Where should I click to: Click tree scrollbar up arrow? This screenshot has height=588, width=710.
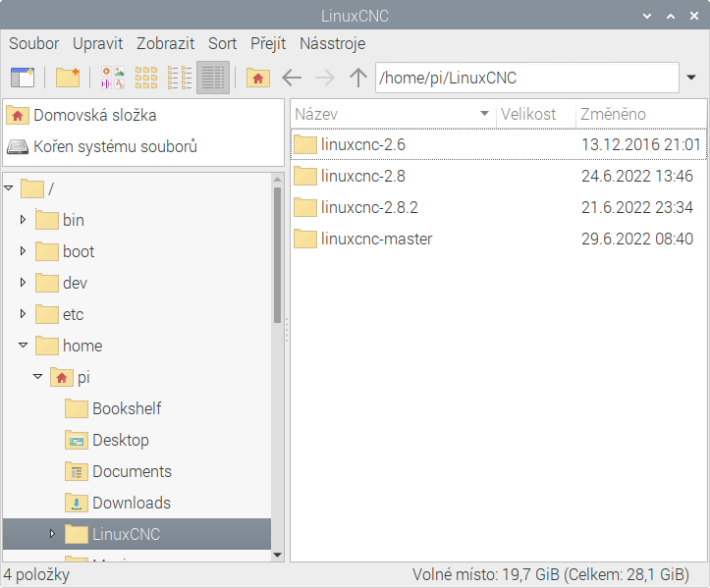click(278, 180)
